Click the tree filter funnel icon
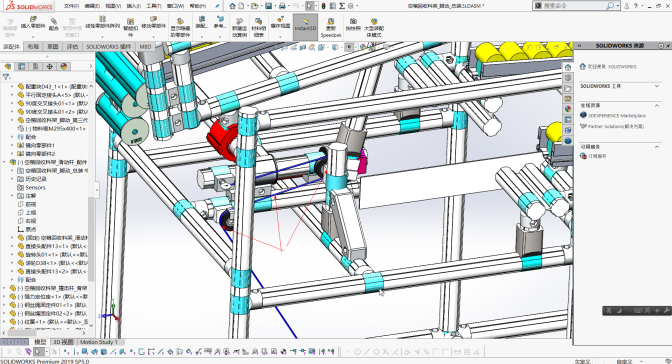 pos(6,77)
